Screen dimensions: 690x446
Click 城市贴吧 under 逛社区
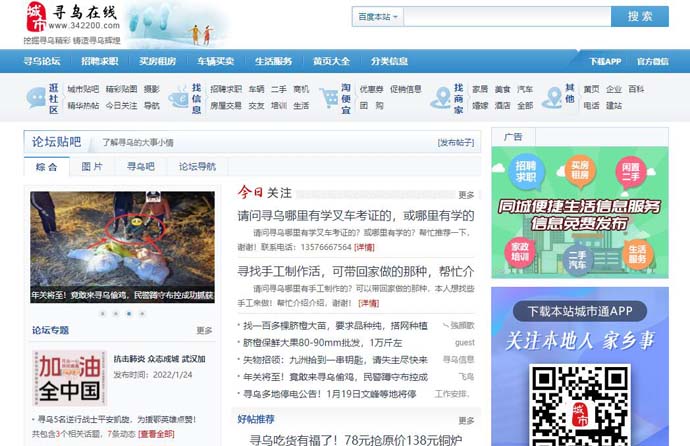tap(83, 89)
